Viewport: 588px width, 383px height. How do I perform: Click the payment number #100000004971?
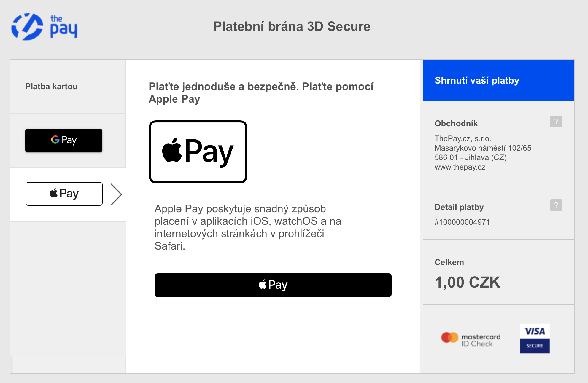coord(462,222)
